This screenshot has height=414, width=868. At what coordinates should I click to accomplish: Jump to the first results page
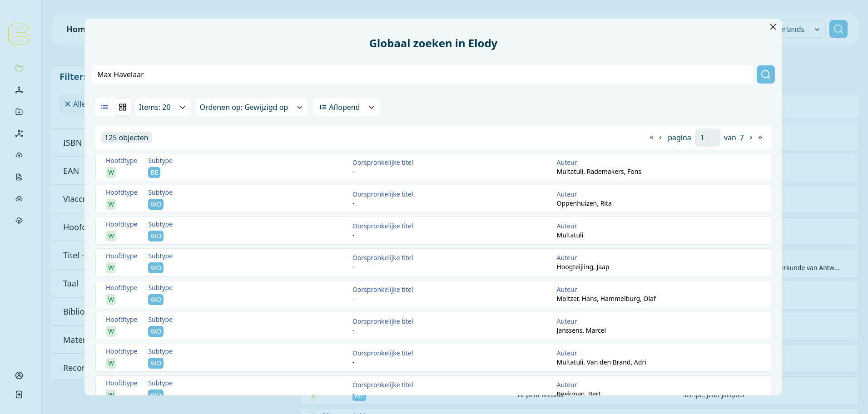(651, 138)
